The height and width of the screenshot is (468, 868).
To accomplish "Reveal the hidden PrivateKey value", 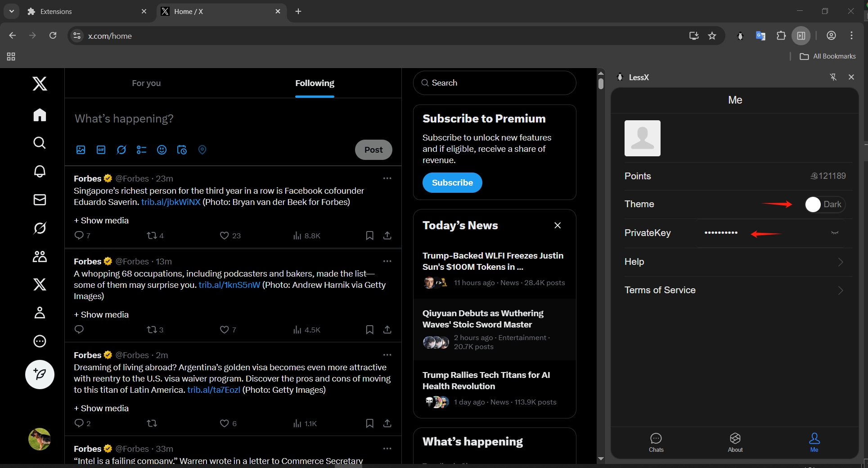I will click(835, 233).
